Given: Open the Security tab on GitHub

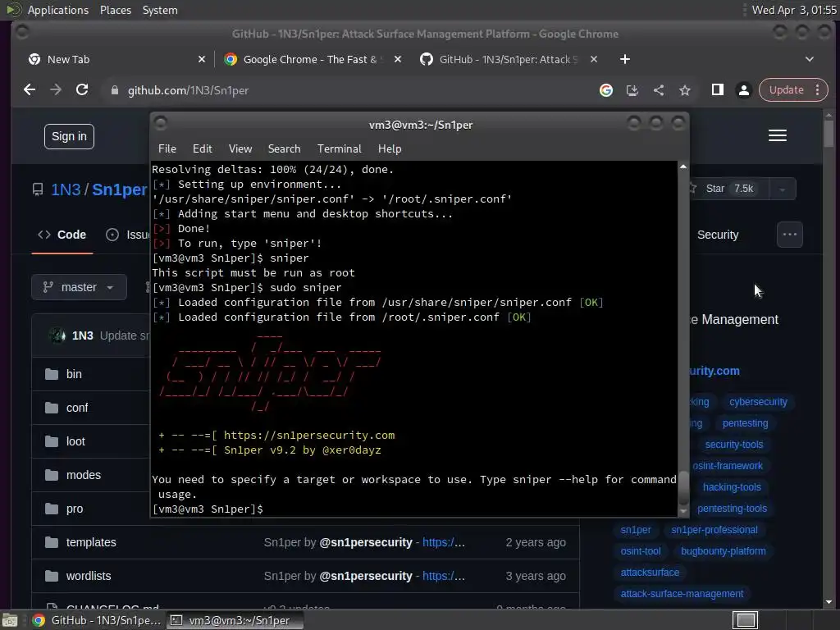Looking at the screenshot, I should coord(717,235).
